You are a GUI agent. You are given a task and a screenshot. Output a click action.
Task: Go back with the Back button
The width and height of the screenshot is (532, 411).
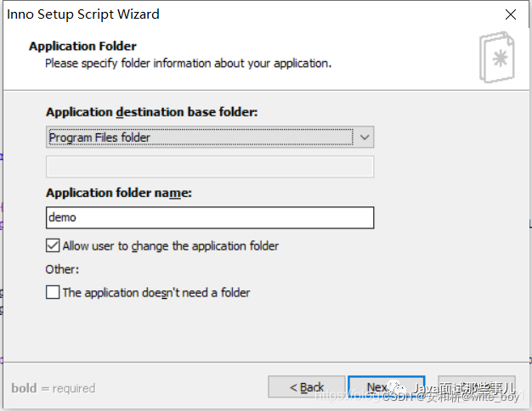click(307, 386)
